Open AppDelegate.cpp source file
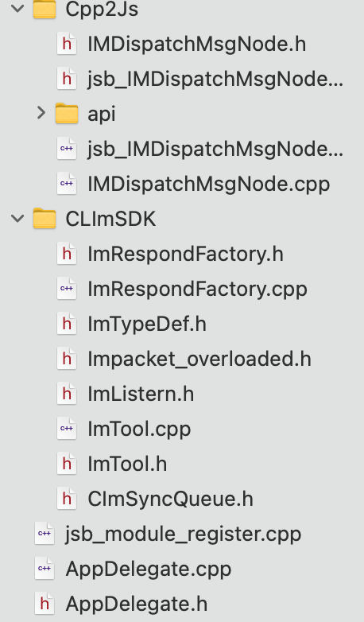 pos(149,569)
